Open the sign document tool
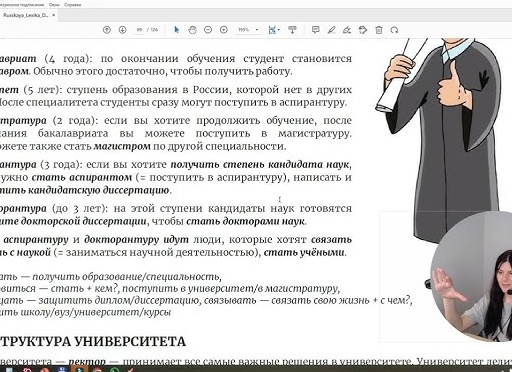The height and width of the screenshot is (372, 512). [347, 30]
